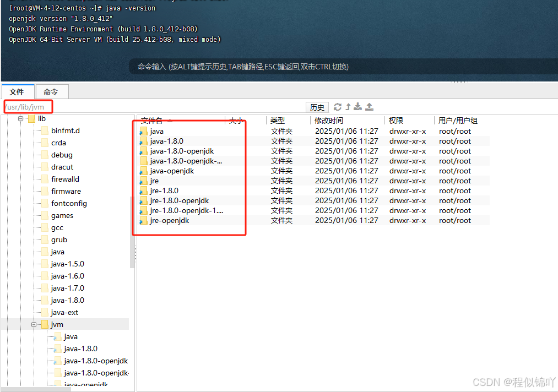
Task: Click the upload file icon
Action: [x=370, y=107]
